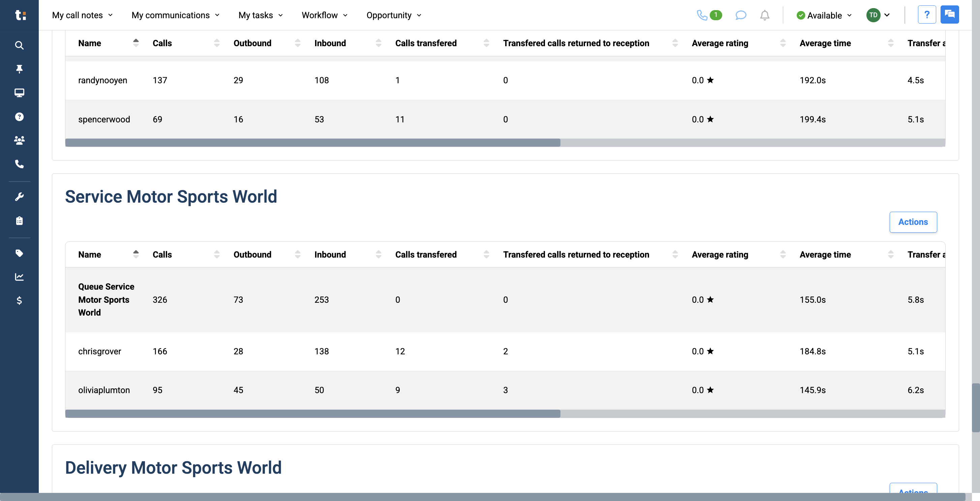Select the pinned items icon in sidebar
The width and height of the screenshot is (980, 501).
pyautogui.click(x=19, y=69)
